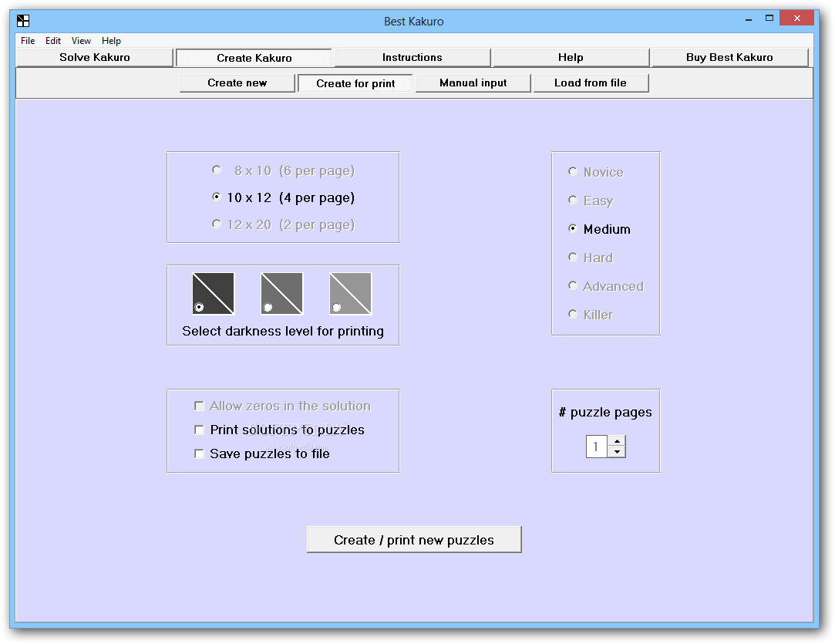This screenshot has width=835, height=644.
Task: Open the View menu
Action: [81, 40]
